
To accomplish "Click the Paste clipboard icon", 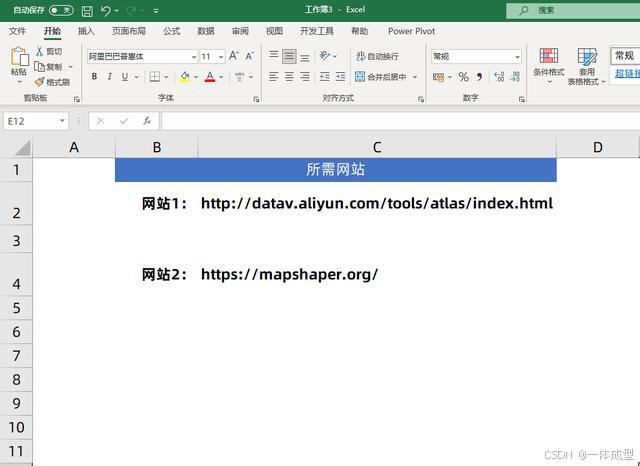I will [19, 56].
